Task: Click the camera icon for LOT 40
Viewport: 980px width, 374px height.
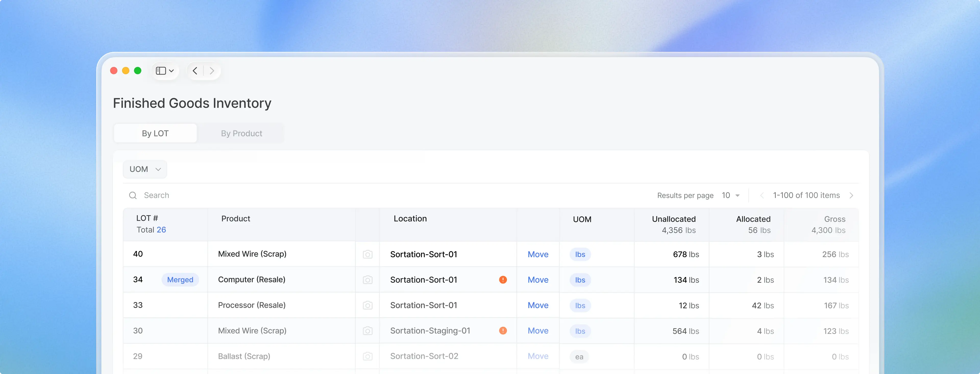Action: (x=367, y=254)
